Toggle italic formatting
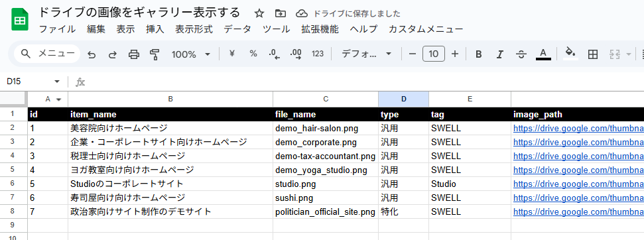The height and width of the screenshot is (240, 644). (500, 54)
